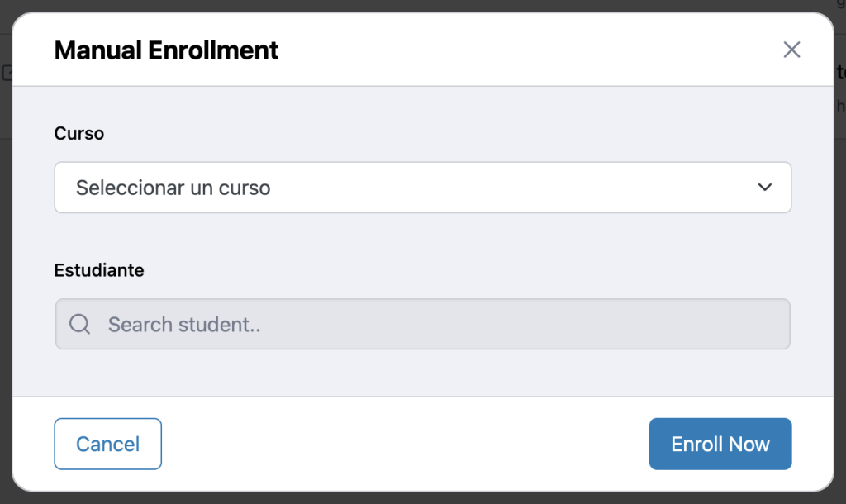Image resolution: width=846 pixels, height=504 pixels.
Task: Click the empty footer area between buttons
Action: pyautogui.click(x=405, y=444)
